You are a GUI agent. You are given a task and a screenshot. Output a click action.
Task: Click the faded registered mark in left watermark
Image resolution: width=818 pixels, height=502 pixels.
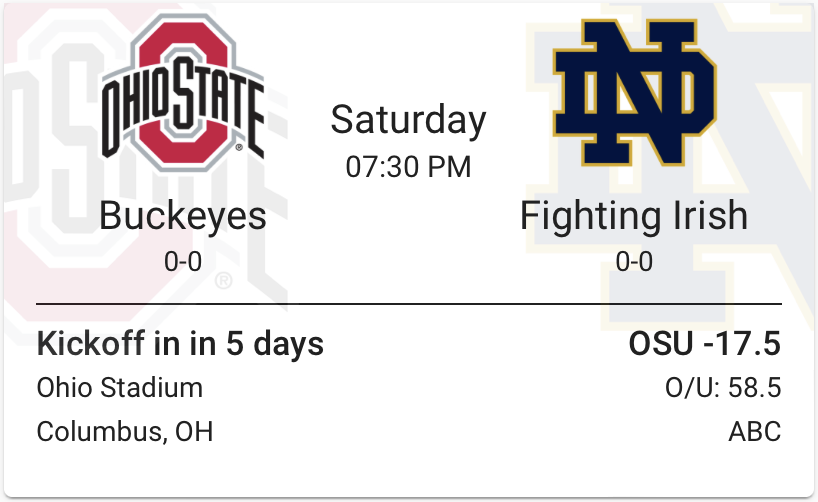pyautogui.click(x=224, y=281)
